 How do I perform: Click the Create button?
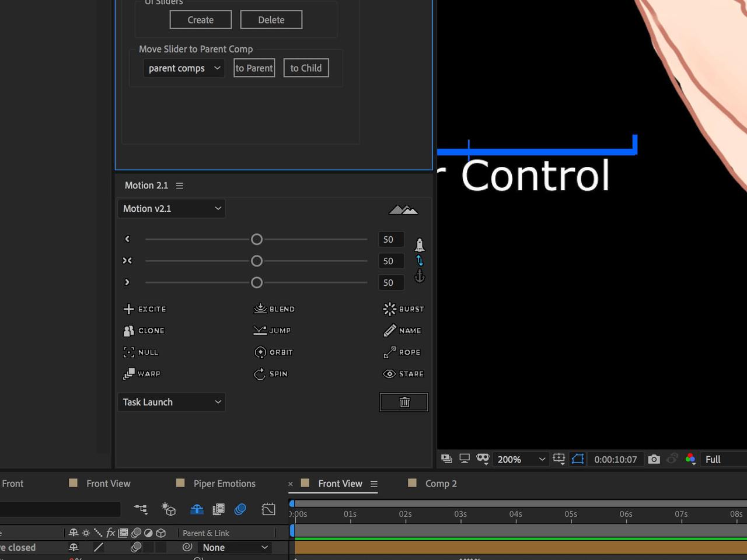[200, 20]
